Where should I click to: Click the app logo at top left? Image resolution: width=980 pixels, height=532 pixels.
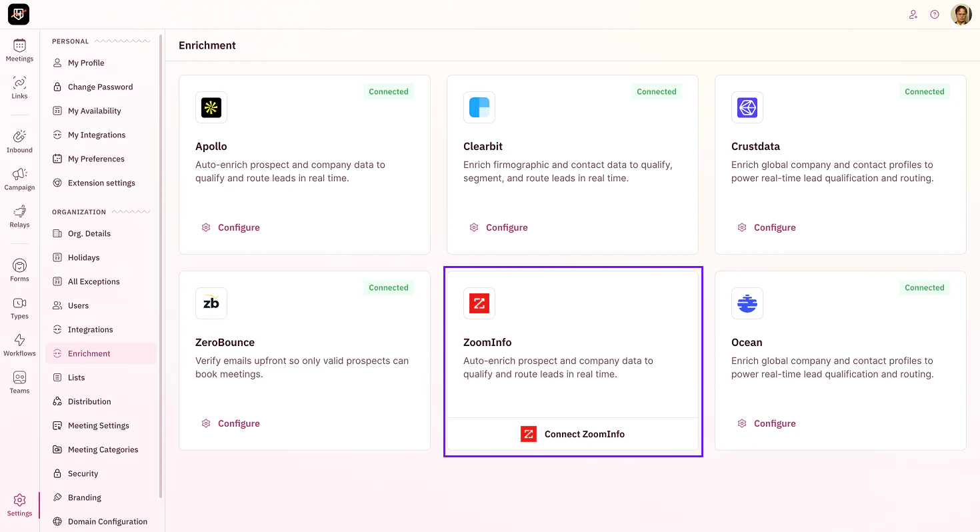pyautogui.click(x=19, y=14)
